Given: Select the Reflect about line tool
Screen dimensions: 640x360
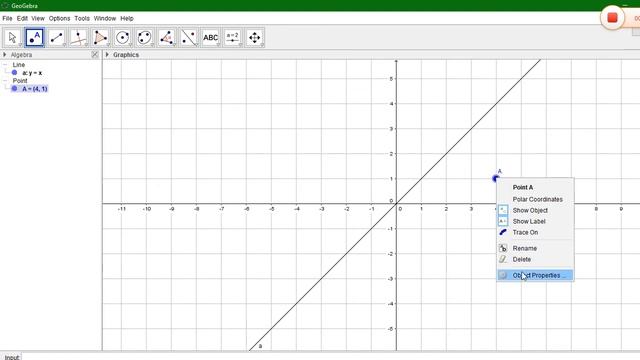Looking at the screenshot, I should 189,38.
